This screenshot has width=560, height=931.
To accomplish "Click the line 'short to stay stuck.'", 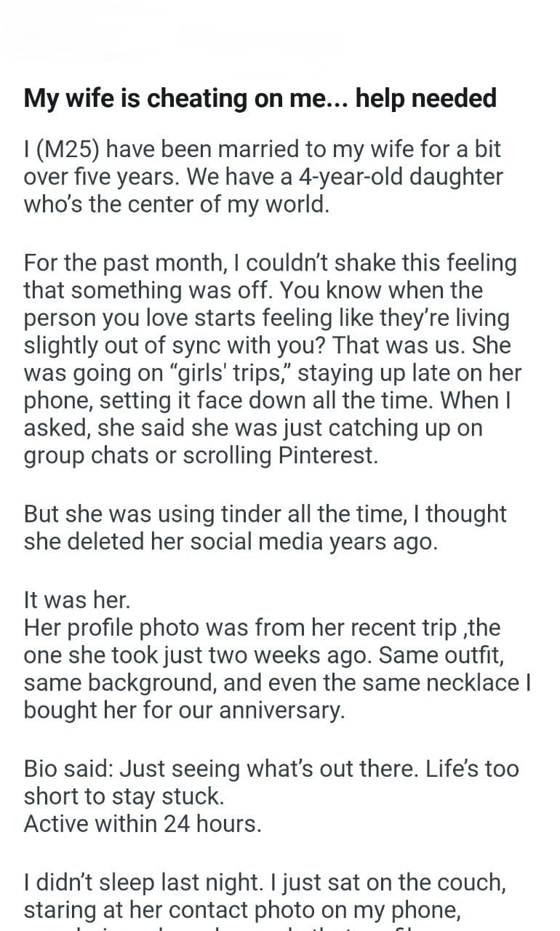I will pyautogui.click(x=124, y=796).
